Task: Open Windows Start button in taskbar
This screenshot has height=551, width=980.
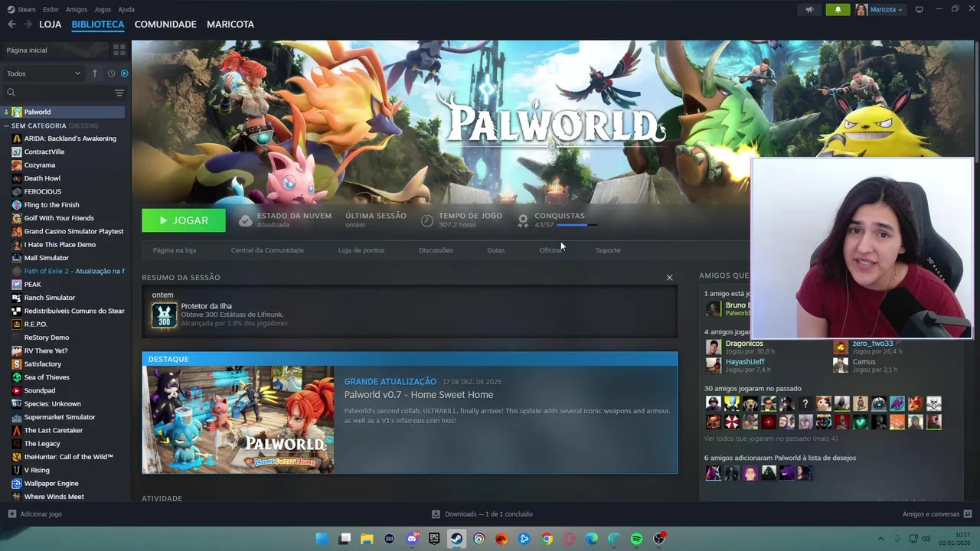Action: coord(322,539)
